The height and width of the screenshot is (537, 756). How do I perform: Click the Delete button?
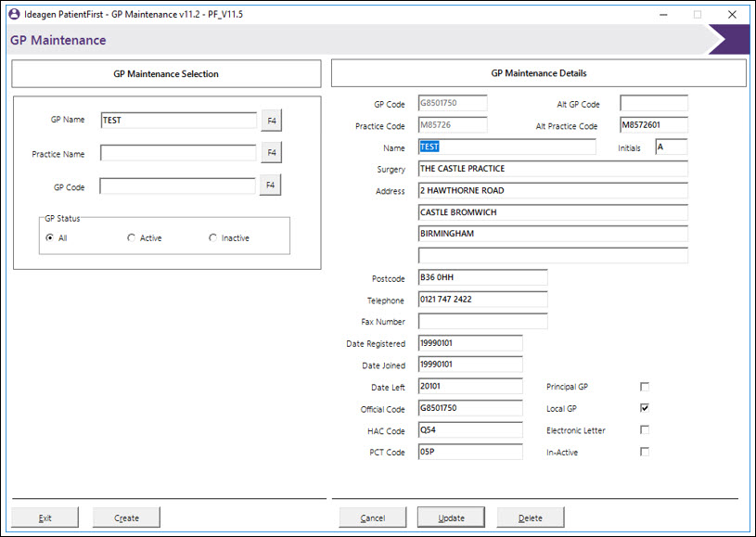[531, 518]
